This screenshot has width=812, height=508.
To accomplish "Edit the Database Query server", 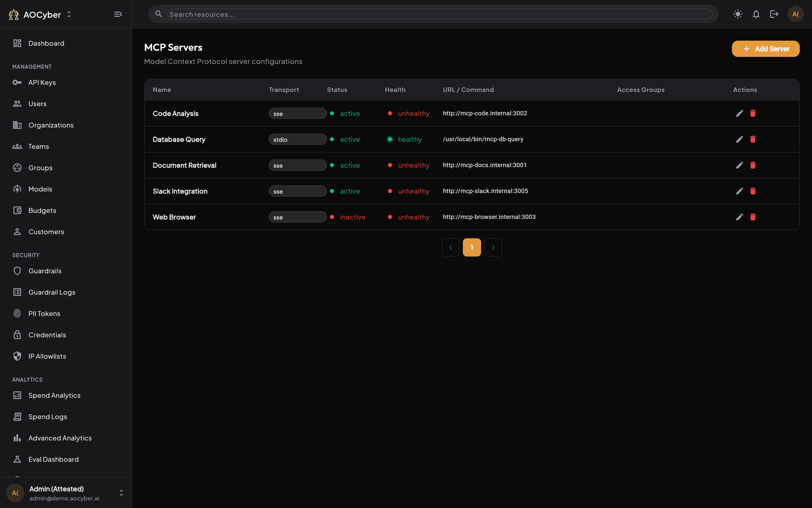I will 739,139.
